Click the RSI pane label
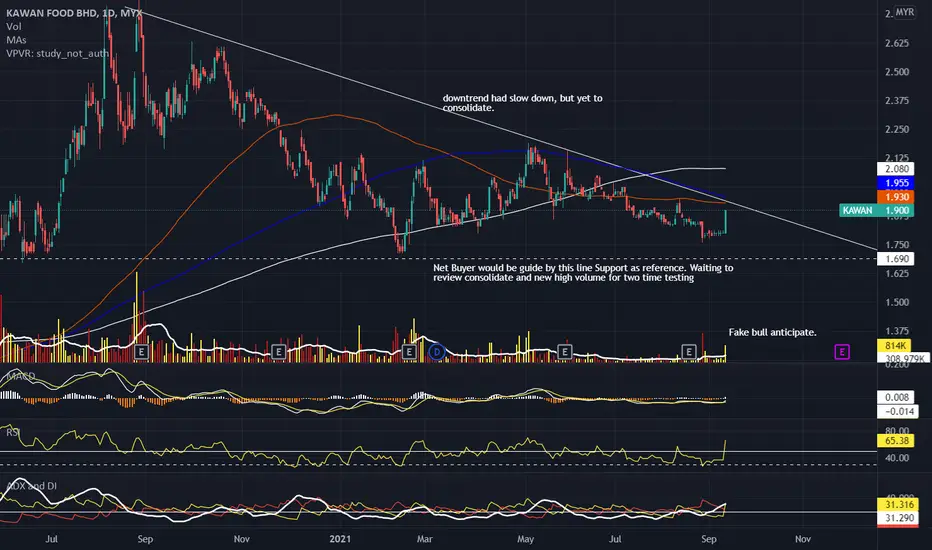 (x=12, y=432)
